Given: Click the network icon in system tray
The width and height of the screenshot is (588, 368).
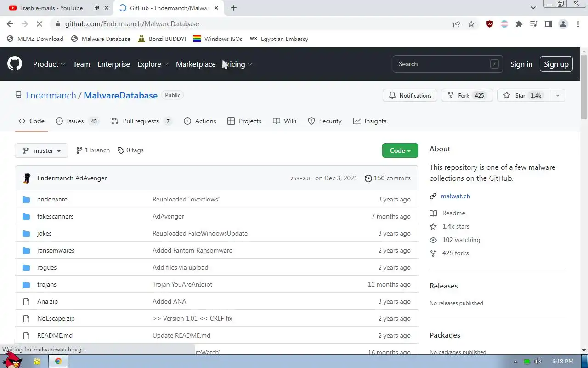Looking at the screenshot, I should pos(527,362).
